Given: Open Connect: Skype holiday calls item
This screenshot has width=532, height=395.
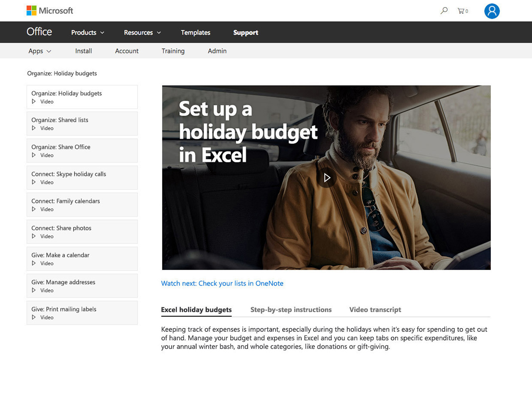Looking at the screenshot, I should click(x=82, y=178).
